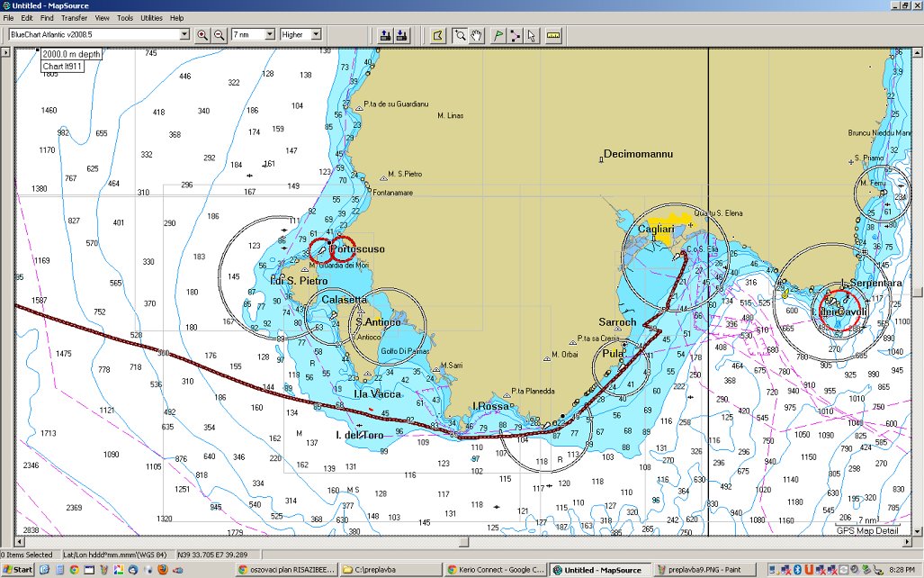Select the Map tool icon
This screenshot has height=578, width=924.
point(438,35)
